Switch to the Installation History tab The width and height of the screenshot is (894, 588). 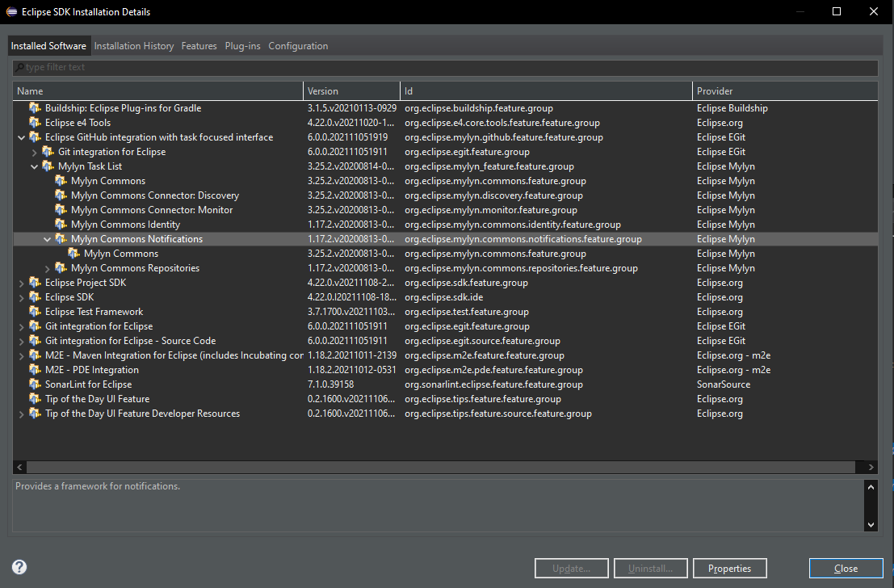coord(134,45)
